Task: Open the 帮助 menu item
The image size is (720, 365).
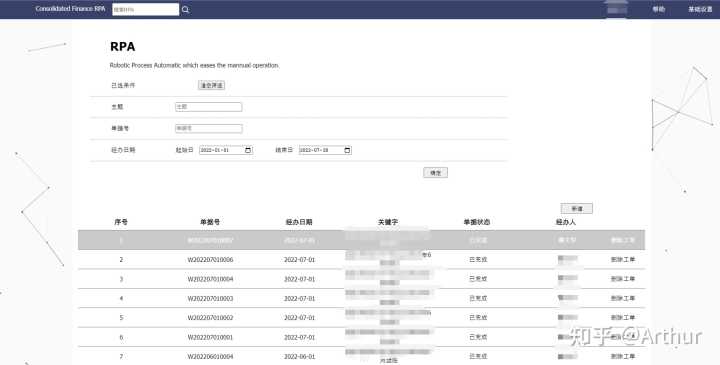Action: pyautogui.click(x=659, y=9)
